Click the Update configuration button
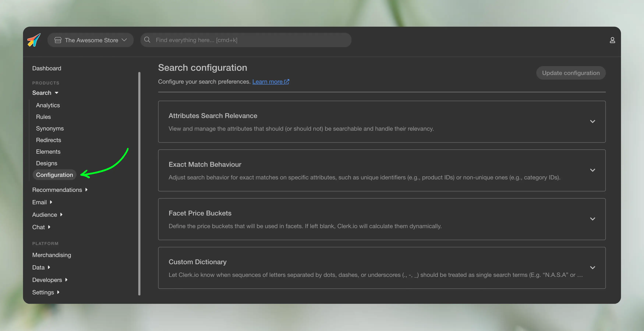 point(571,73)
